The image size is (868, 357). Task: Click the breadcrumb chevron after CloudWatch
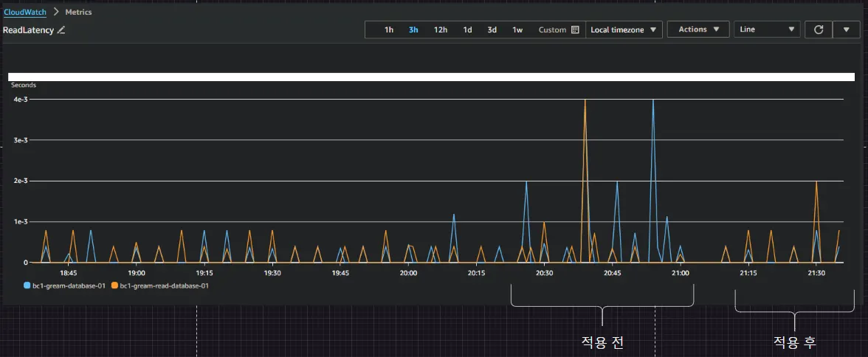coord(55,13)
